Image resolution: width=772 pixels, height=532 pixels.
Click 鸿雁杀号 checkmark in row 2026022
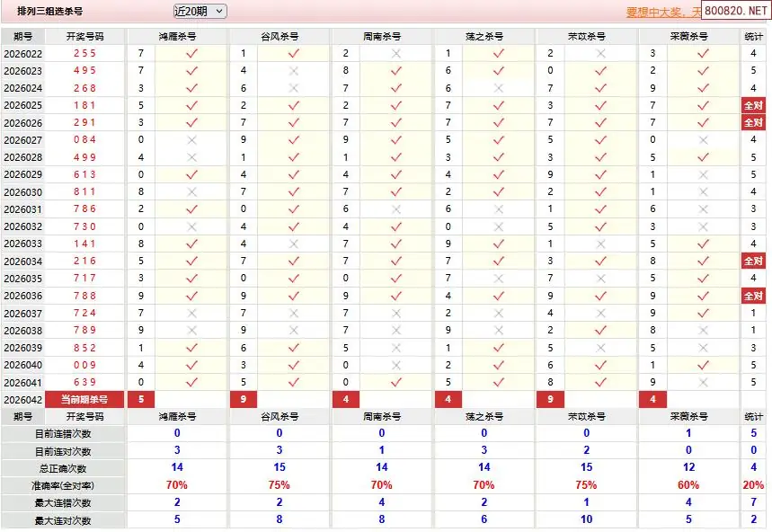point(191,53)
